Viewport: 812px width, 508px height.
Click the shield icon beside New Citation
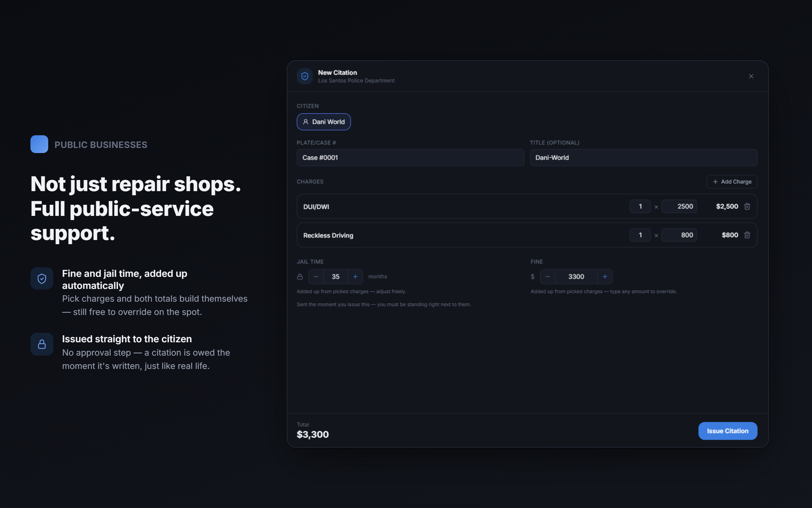(x=305, y=76)
